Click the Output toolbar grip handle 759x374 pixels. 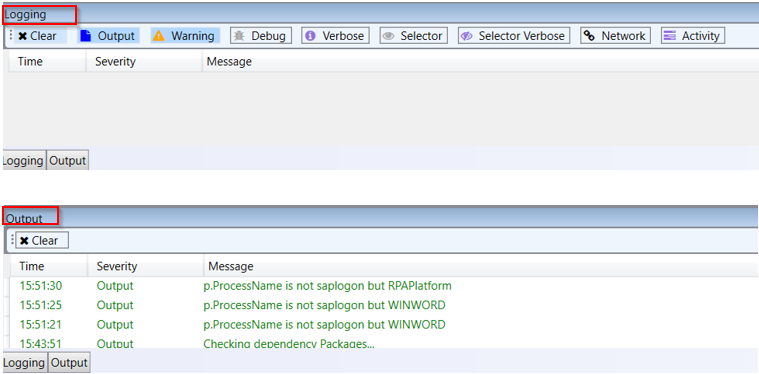[12, 240]
